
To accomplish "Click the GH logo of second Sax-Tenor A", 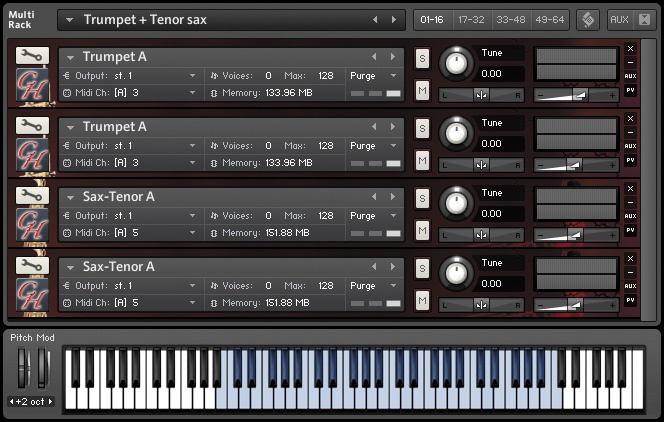I will [x=32, y=295].
